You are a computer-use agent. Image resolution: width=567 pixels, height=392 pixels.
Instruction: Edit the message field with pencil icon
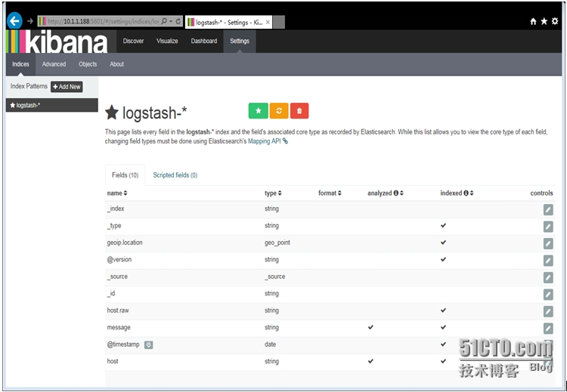tap(548, 329)
